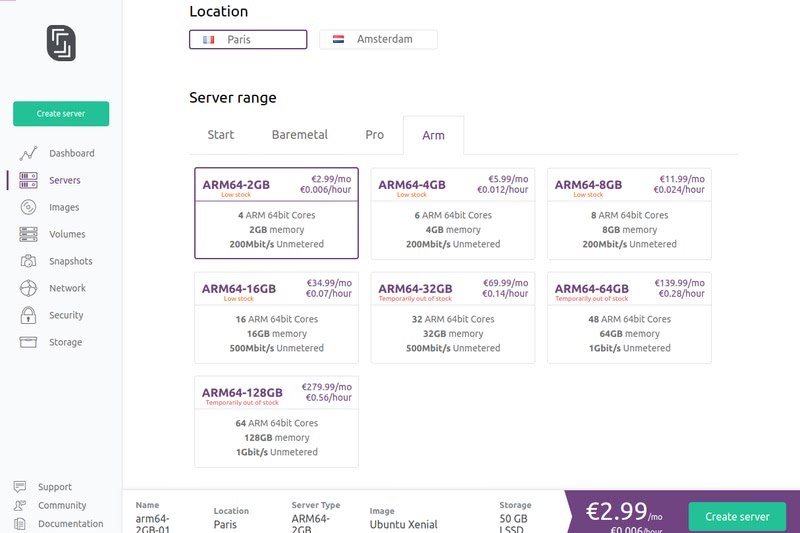Click the French flag in Paris option
This screenshot has height=533, width=800.
pos(208,40)
